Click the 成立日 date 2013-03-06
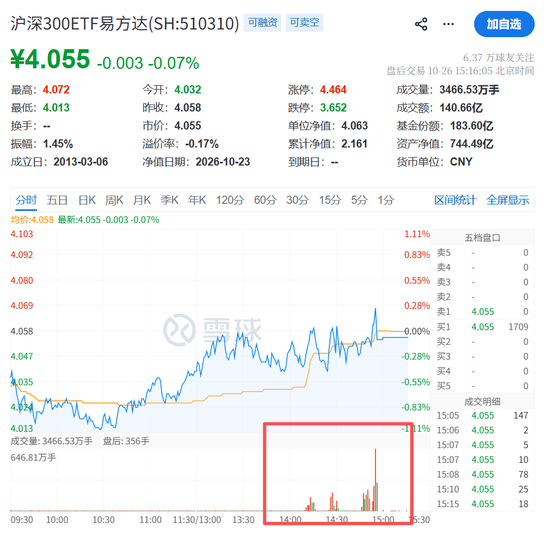Viewport: 550px width, 541px height. pos(81,162)
